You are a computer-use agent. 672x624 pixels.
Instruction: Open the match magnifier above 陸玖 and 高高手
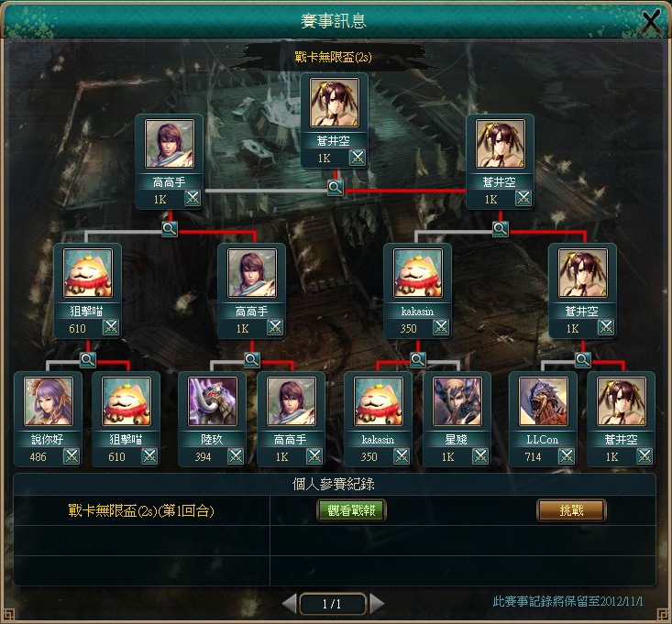pos(252,359)
